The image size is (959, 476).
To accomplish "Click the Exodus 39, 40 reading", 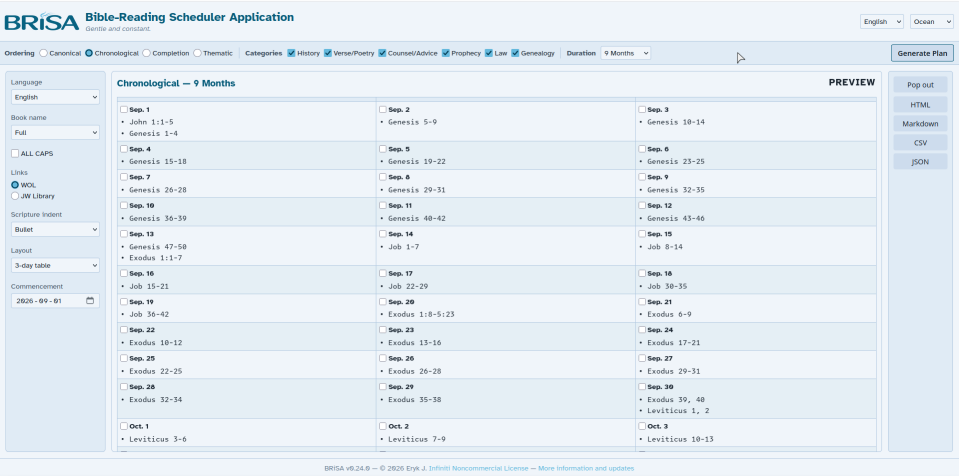I will pos(676,400).
